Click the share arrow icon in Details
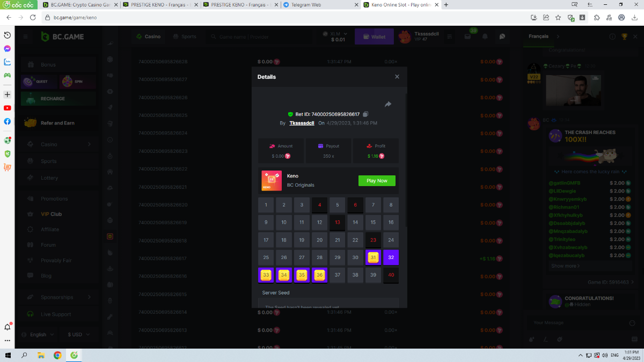 tap(388, 104)
